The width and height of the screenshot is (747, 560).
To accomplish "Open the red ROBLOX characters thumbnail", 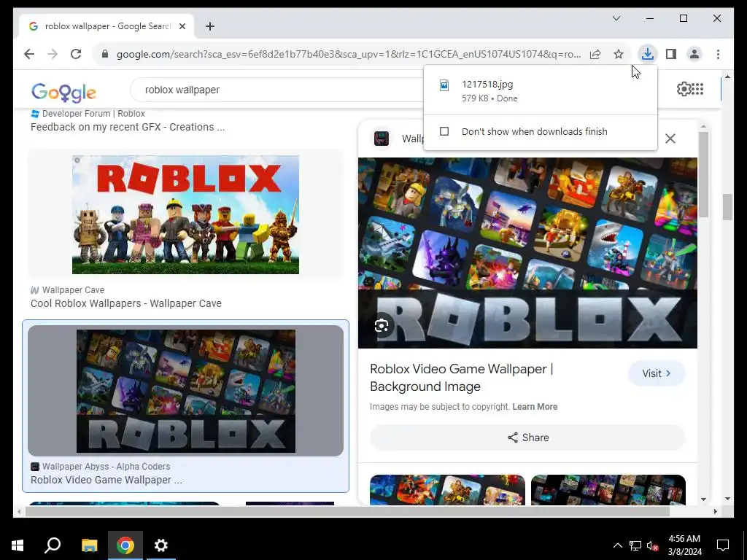I will [185, 215].
